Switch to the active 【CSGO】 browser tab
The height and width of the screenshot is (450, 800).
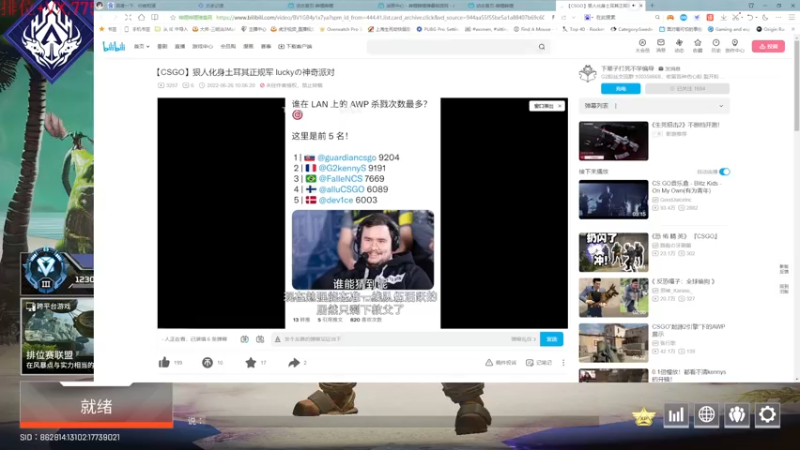tap(600, 6)
